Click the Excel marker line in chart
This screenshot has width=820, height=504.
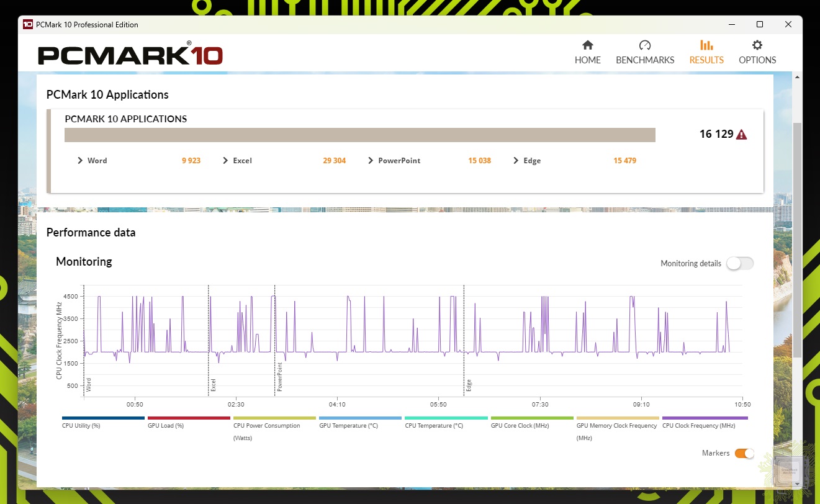click(x=208, y=340)
